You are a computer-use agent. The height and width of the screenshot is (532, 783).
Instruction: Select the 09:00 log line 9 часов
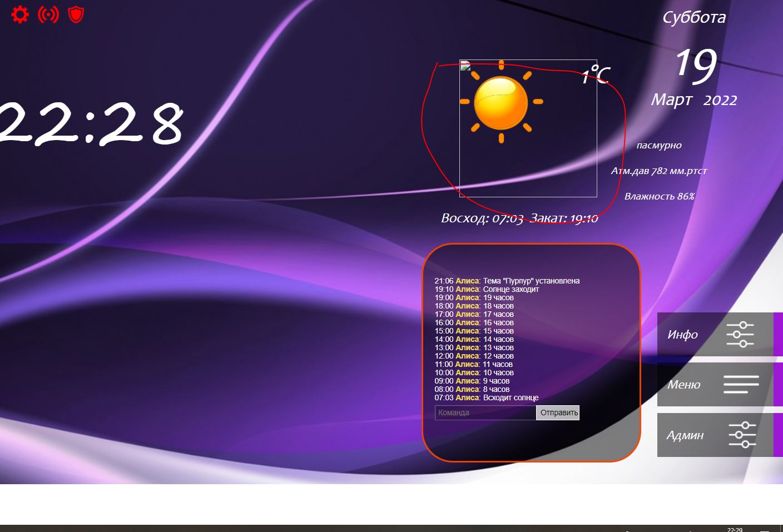(472, 381)
